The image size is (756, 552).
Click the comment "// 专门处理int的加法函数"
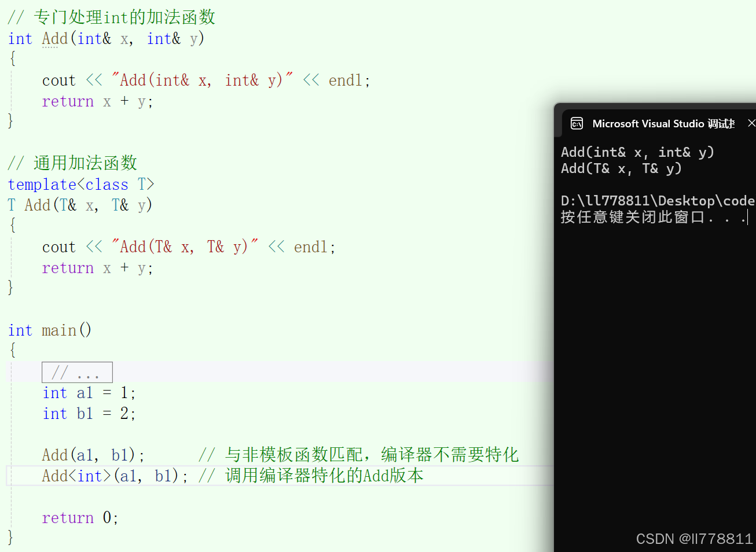point(111,17)
